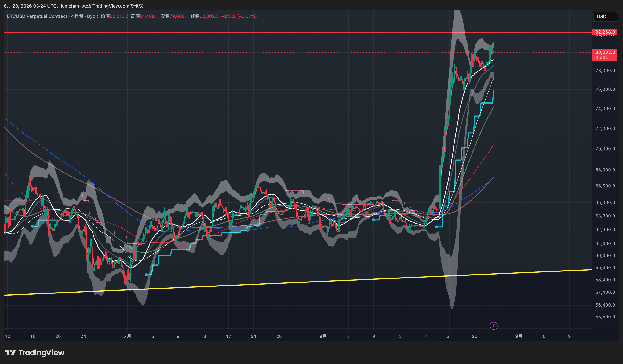
Task: Click the 82,268.9 red price label
Action: (x=605, y=32)
